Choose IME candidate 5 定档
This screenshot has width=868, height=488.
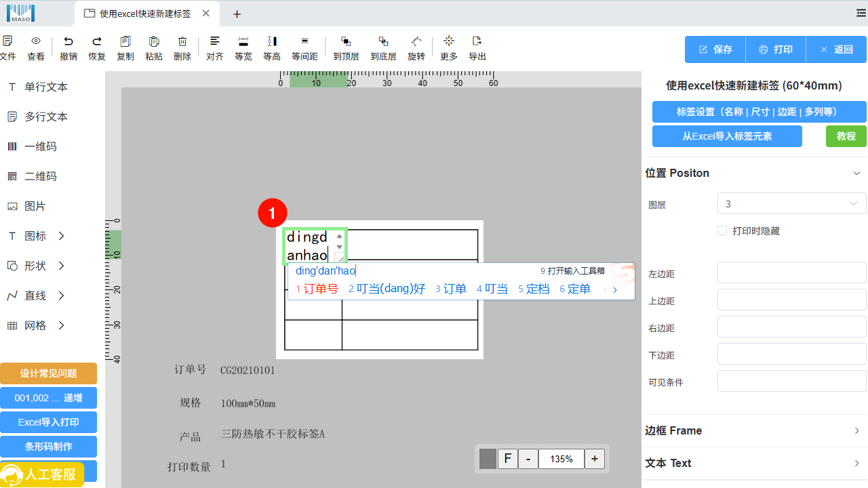click(x=534, y=289)
